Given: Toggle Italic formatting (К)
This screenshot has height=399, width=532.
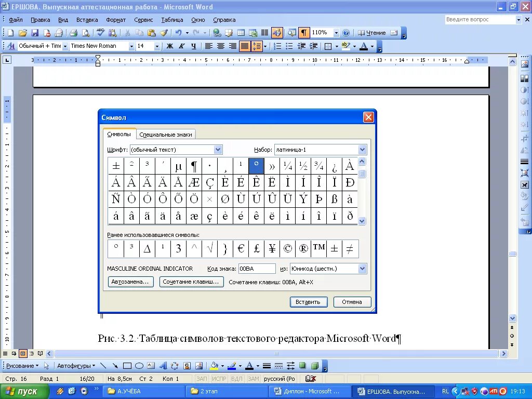Looking at the screenshot, I should (x=181, y=46).
